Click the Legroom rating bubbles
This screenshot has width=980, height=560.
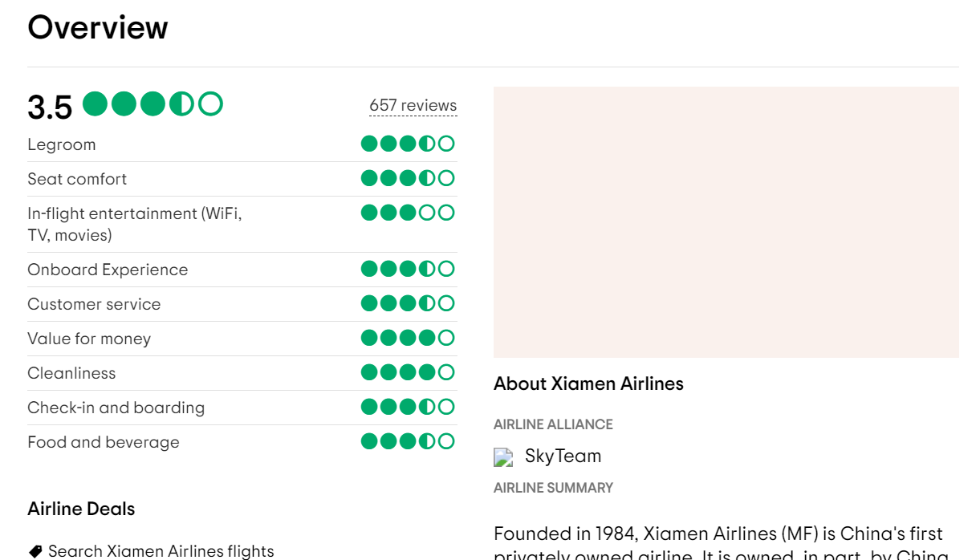[x=408, y=144]
